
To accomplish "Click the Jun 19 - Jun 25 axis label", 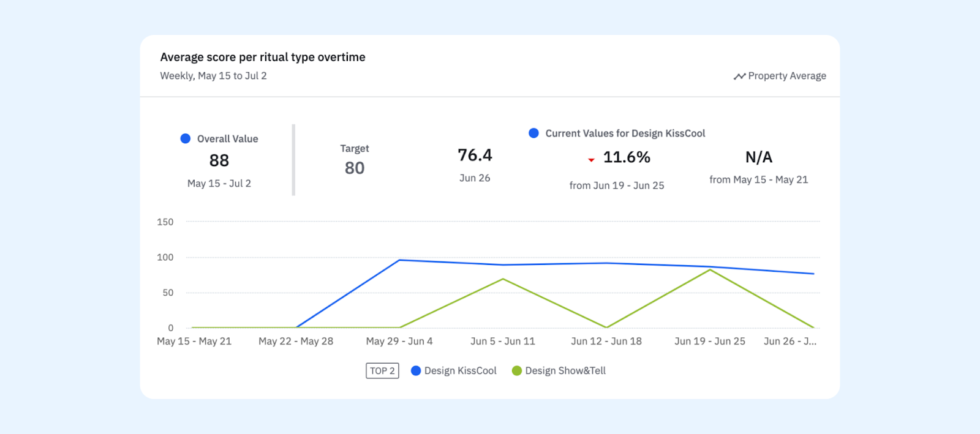I will pyautogui.click(x=710, y=341).
